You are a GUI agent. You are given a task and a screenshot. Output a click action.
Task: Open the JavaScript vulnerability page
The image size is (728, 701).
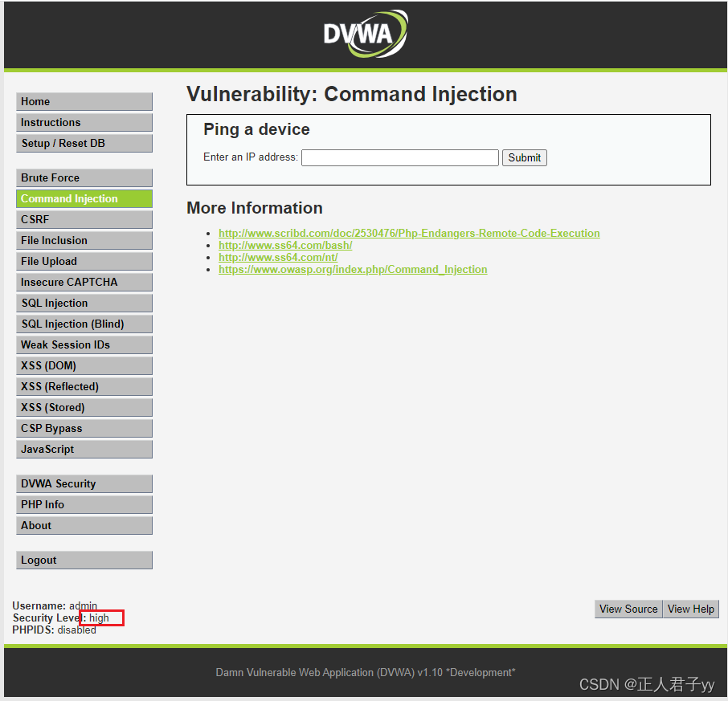tap(84, 449)
